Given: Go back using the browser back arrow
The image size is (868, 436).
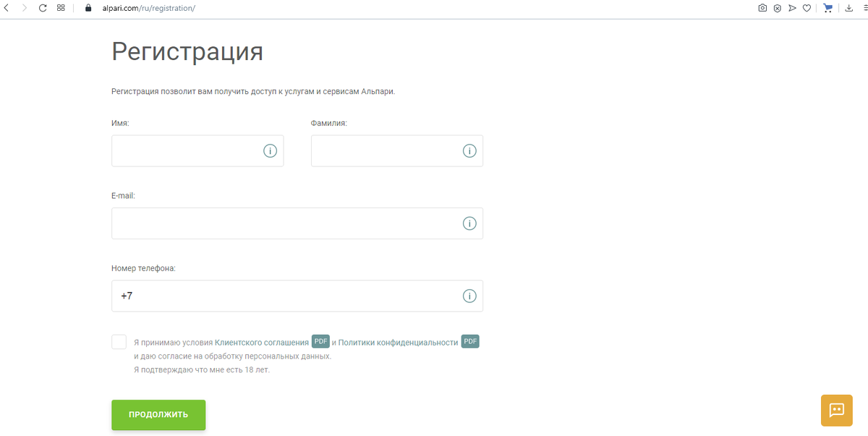Looking at the screenshot, I should 7,8.
